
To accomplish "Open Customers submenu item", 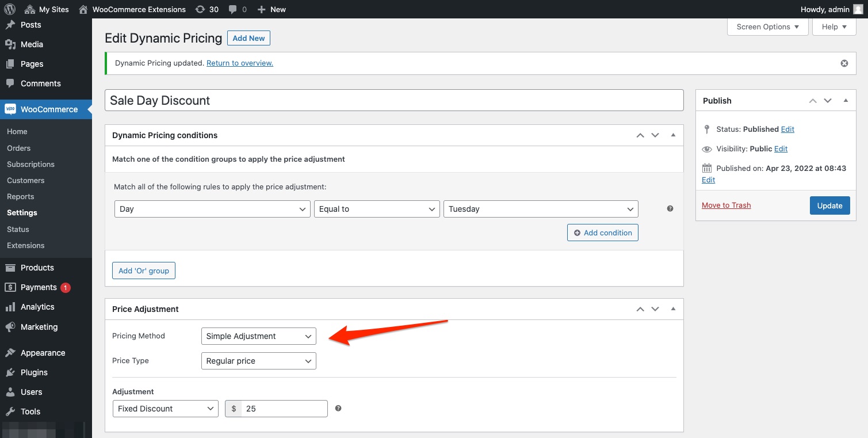I will (x=26, y=180).
